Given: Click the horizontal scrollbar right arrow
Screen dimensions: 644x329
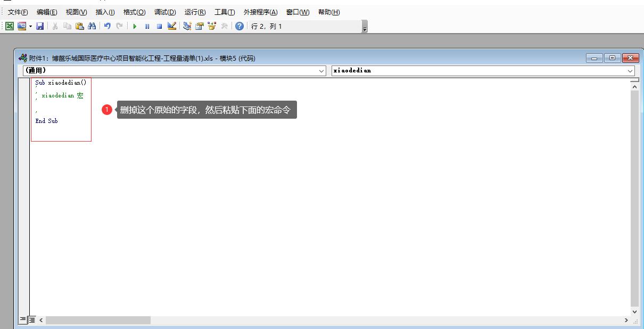Looking at the screenshot, I should (x=626, y=320).
